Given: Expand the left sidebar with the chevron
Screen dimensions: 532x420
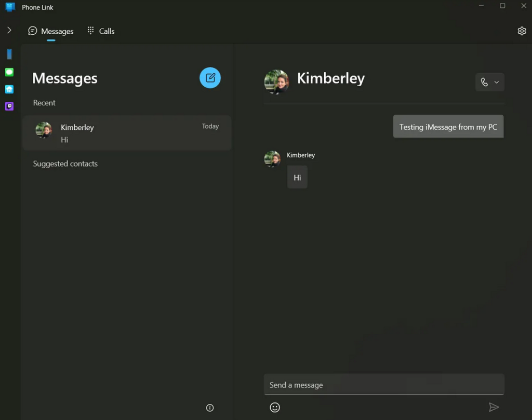Looking at the screenshot, I should [9, 31].
